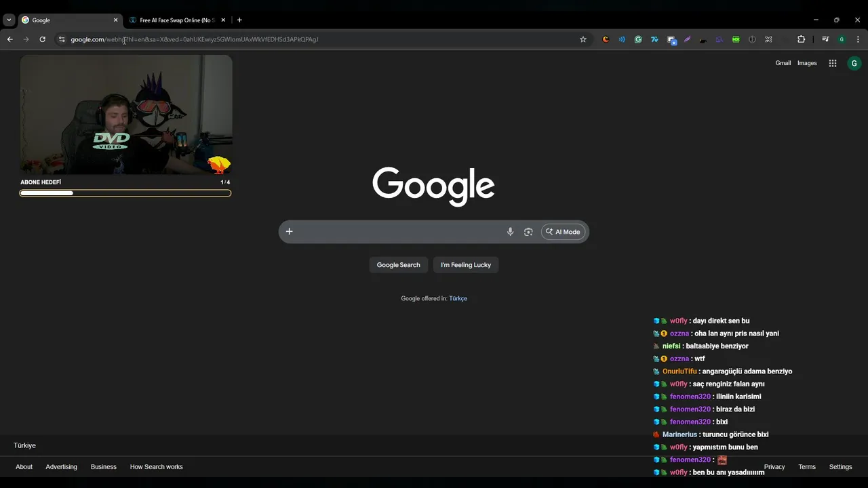The height and width of the screenshot is (488, 868).
Task: Click chat username OnurluTifu
Action: [x=679, y=371]
